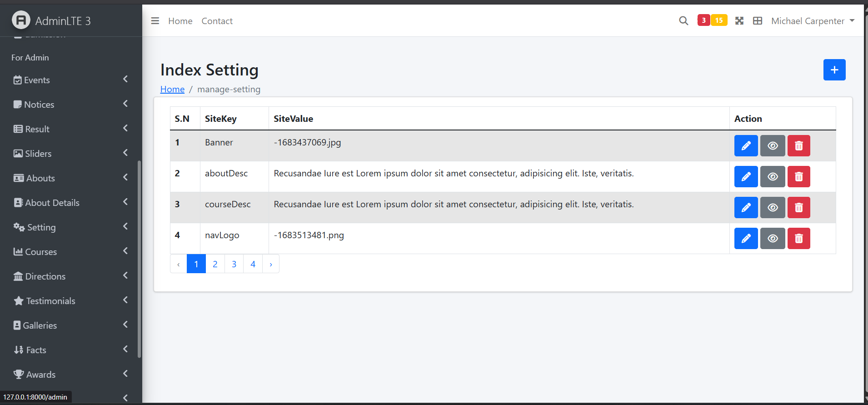
Task: View the courseDesc row with eye icon
Action: (x=773, y=208)
